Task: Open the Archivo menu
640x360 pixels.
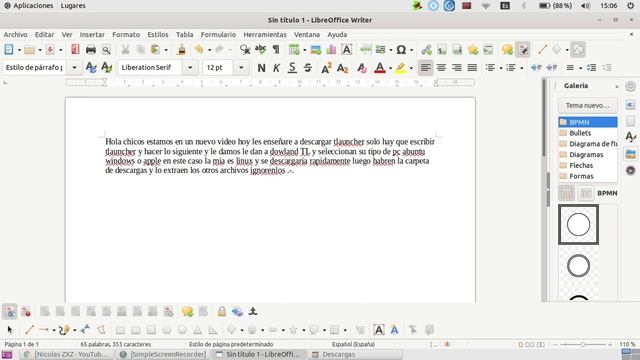Action: (x=16, y=35)
